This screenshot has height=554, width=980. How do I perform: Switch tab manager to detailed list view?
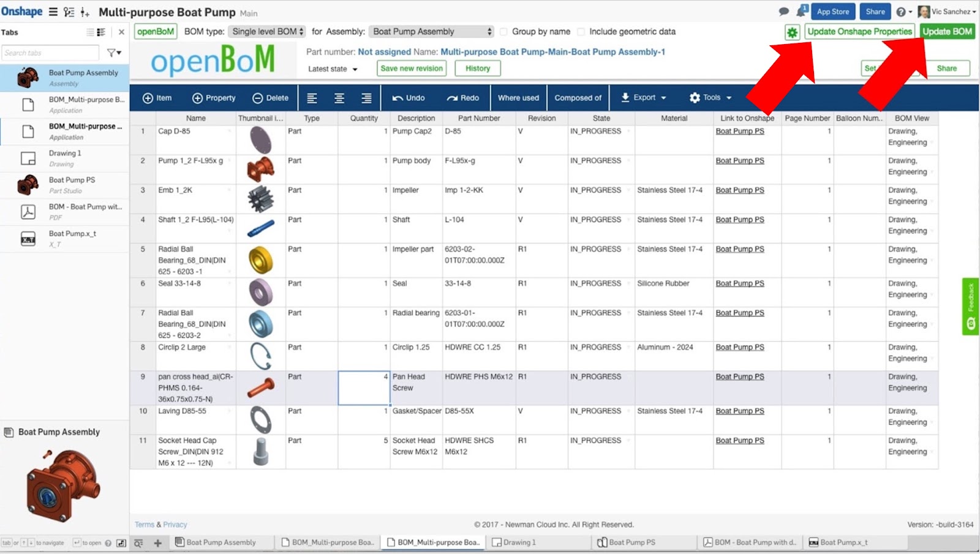(101, 32)
